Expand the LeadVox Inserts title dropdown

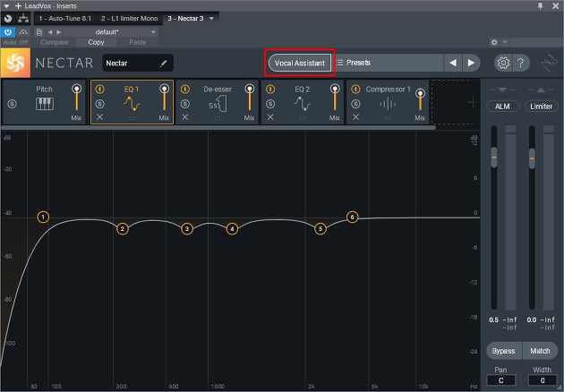[x=6, y=6]
